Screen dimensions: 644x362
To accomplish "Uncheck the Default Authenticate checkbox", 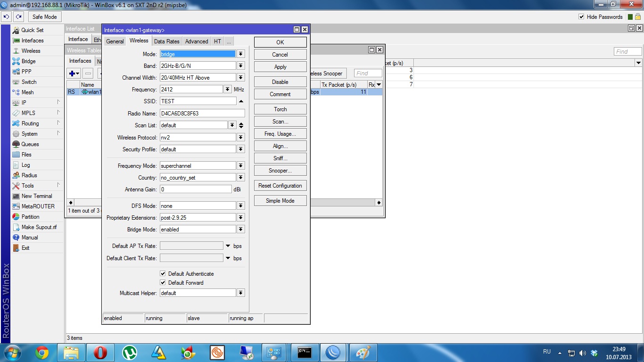I will [x=163, y=274].
